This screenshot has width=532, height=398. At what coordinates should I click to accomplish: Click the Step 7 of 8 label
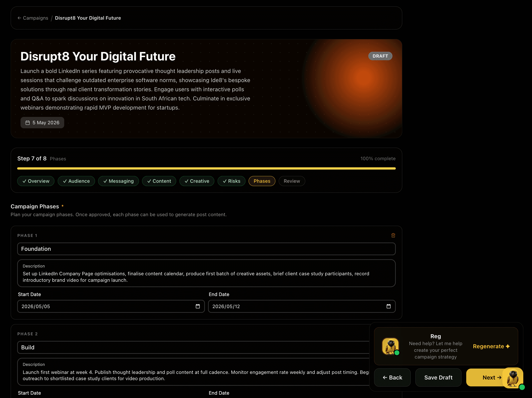(x=32, y=159)
